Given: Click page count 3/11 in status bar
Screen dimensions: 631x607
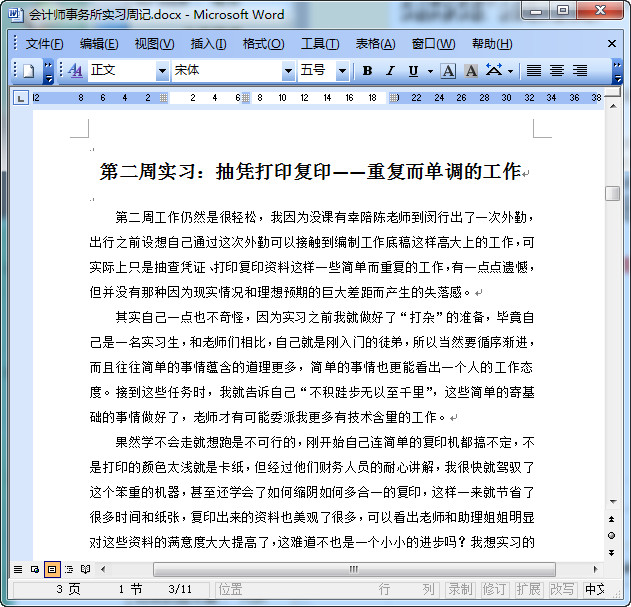Looking at the screenshot, I should [x=180, y=589].
